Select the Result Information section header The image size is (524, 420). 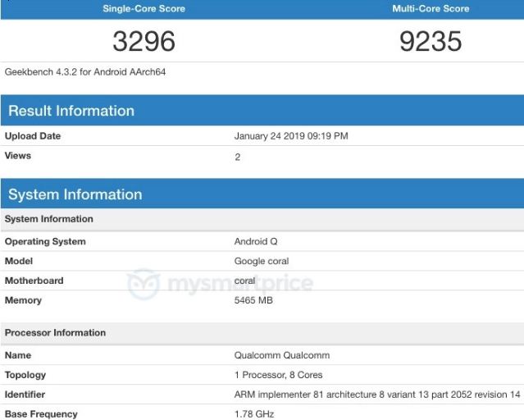71,111
